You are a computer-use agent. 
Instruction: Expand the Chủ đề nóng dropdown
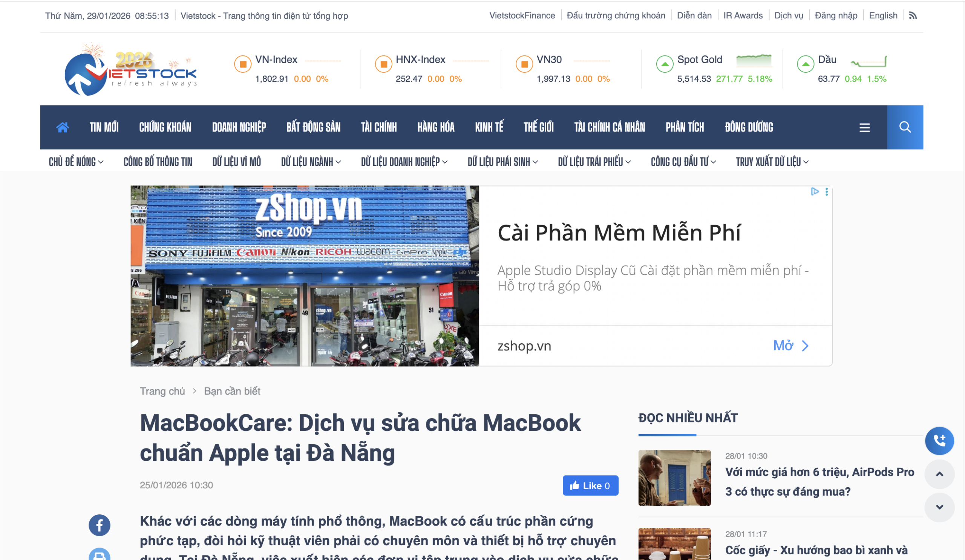point(76,162)
